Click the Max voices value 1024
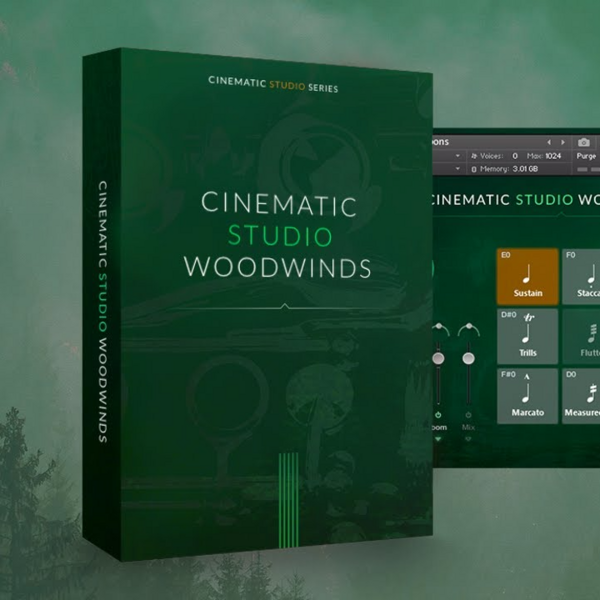 click(x=553, y=156)
